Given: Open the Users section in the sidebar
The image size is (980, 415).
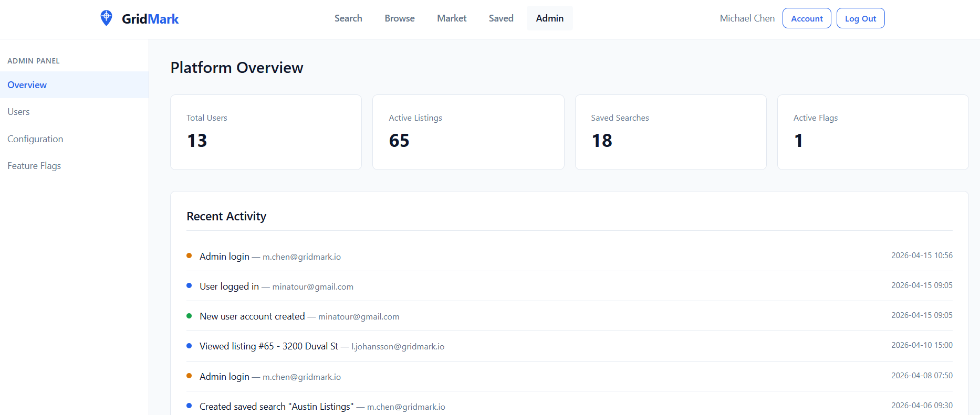Looking at the screenshot, I should point(18,112).
